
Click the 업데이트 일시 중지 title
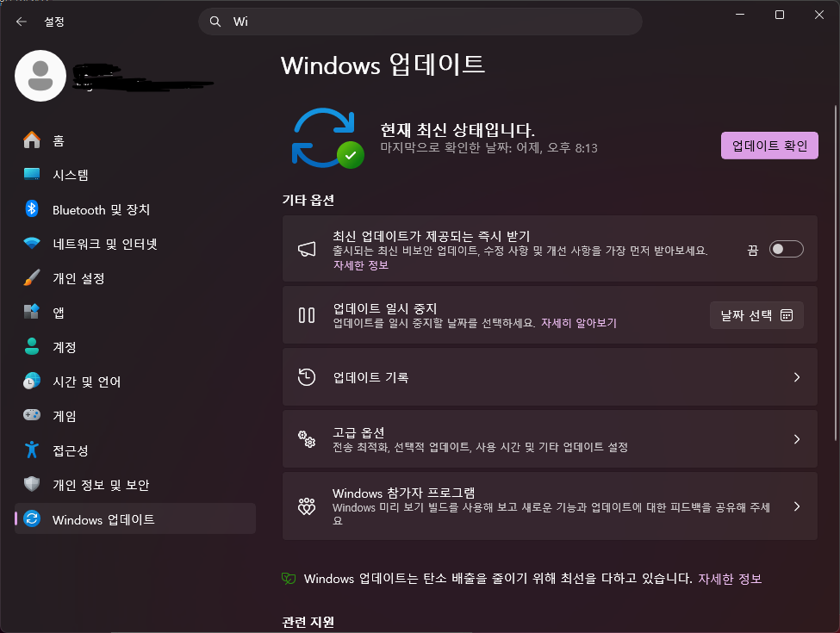[384, 308]
